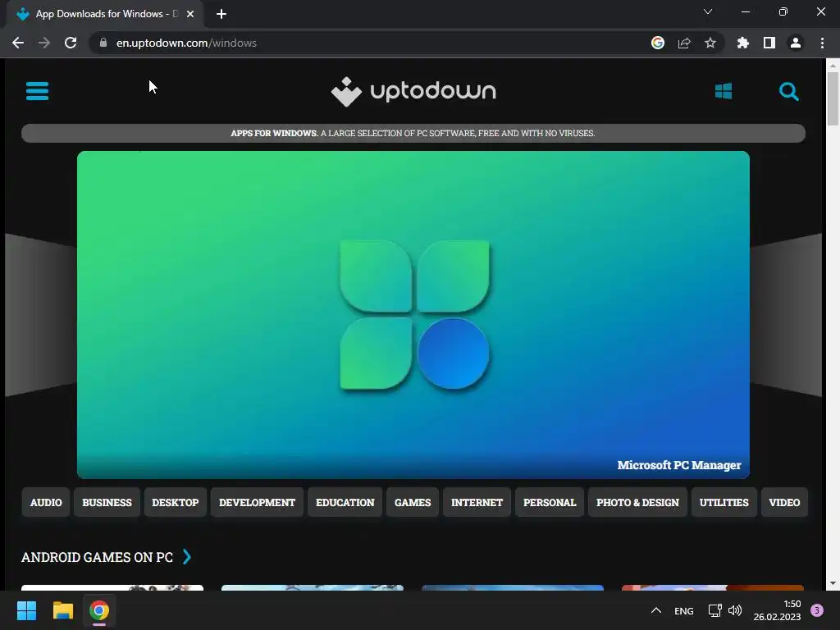The height and width of the screenshot is (630, 840).
Task: Click the Chrome taskbar icon
Action: click(99, 610)
